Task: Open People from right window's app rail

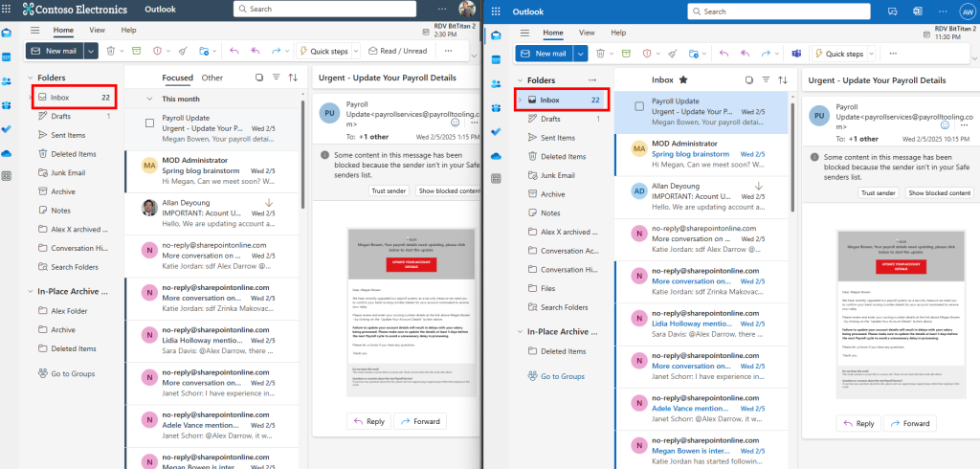Action: pos(497,84)
